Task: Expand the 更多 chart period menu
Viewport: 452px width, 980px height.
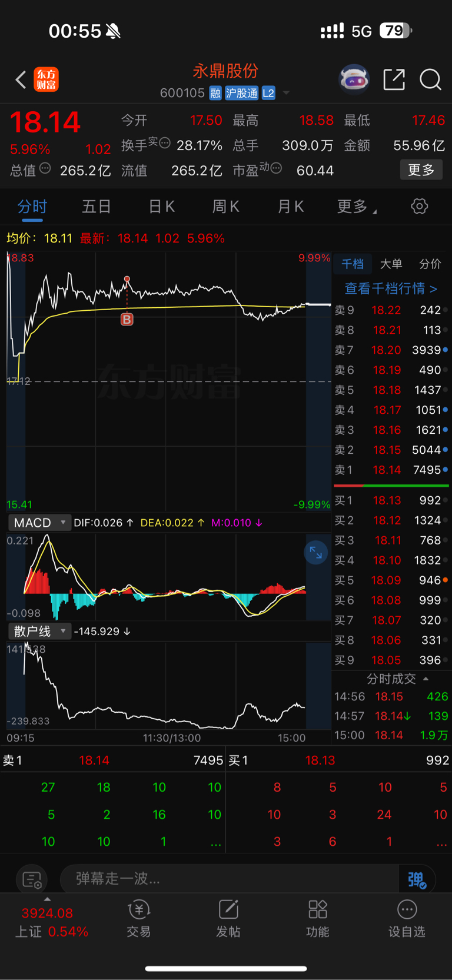Action: (357, 207)
